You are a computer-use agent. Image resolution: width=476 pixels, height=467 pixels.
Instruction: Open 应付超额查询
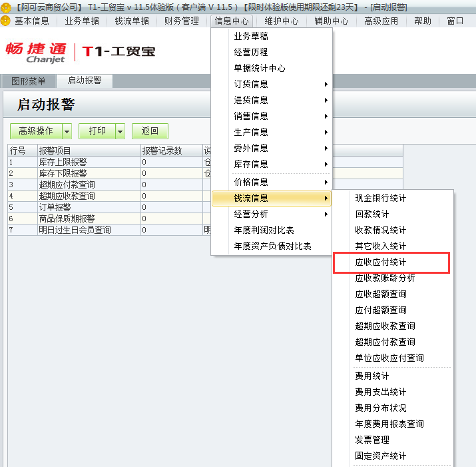click(x=393, y=310)
